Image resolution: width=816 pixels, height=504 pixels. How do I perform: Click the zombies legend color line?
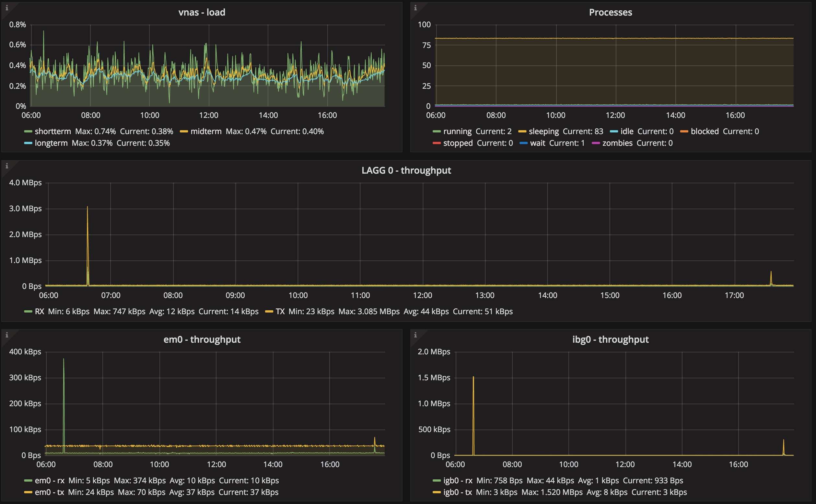(596, 143)
